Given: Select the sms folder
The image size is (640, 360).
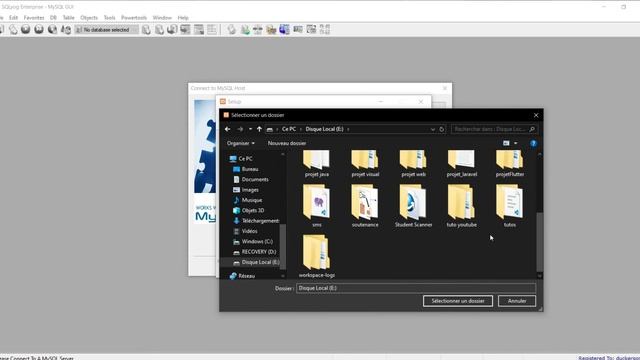Looking at the screenshot, I should click(x=317, y=206).
